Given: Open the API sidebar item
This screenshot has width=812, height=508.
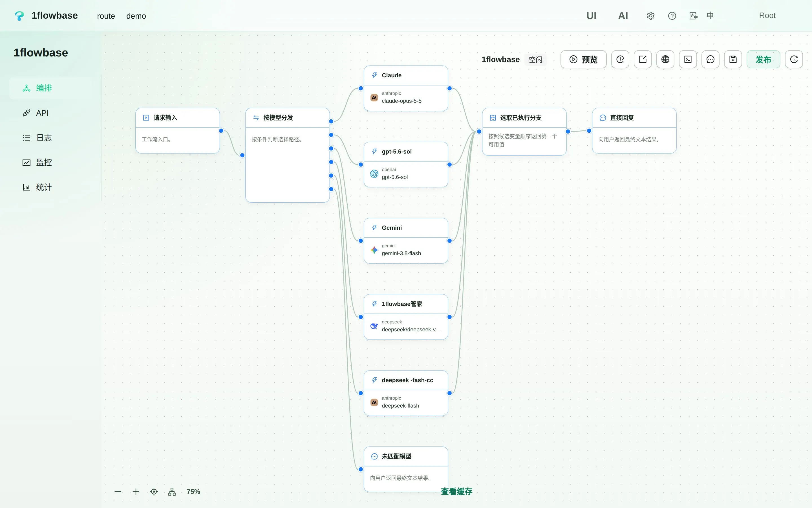Looking at the screenshot, I should (51, 113).
